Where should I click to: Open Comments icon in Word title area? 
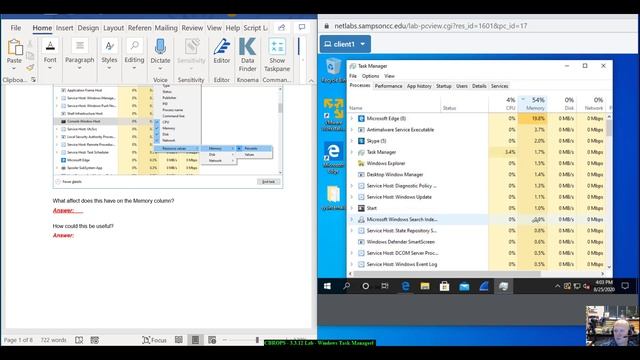pyautogui.click(x=302, y=27)
